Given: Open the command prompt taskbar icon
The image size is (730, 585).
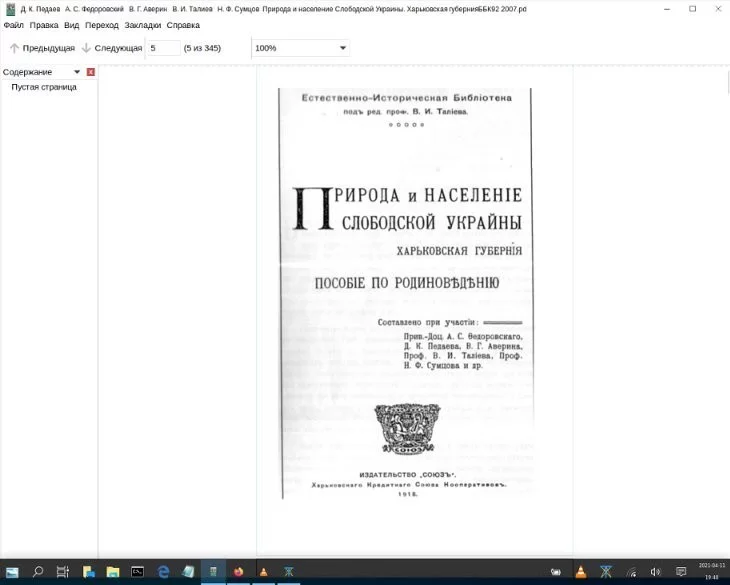Looking at the screenshot, I should point(137,572).
